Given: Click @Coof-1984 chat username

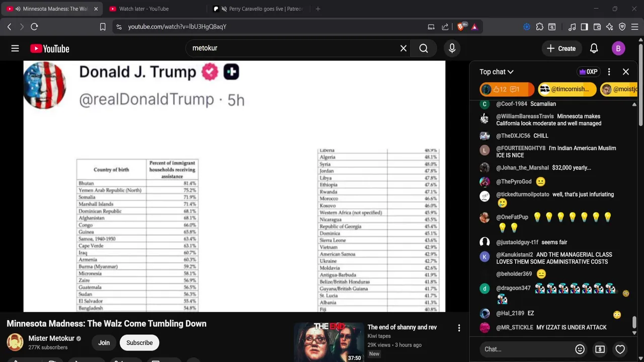Looking at the screenshot, I should [511, 104].
